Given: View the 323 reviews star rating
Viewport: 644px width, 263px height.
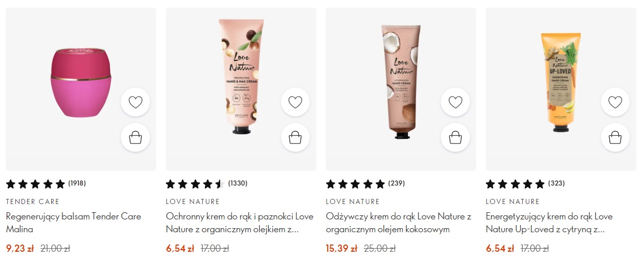Looking at the screenshot, I should pyautogui.click(x=525, y=184).
